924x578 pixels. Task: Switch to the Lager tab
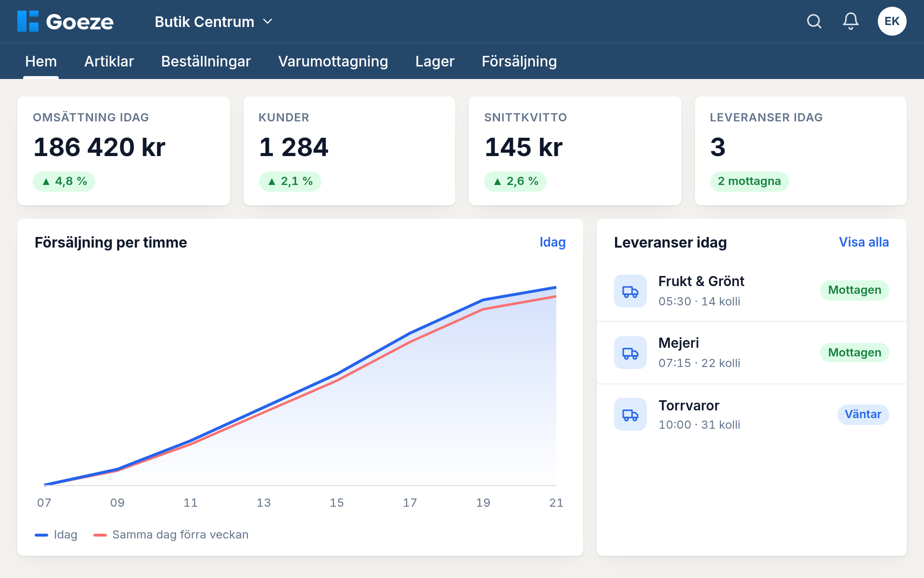point(435,61)
